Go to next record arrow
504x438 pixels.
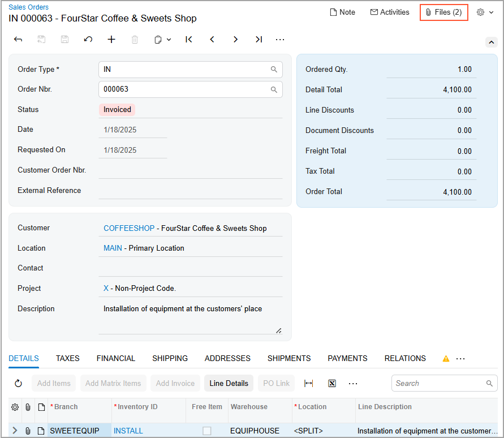point(235,40)
